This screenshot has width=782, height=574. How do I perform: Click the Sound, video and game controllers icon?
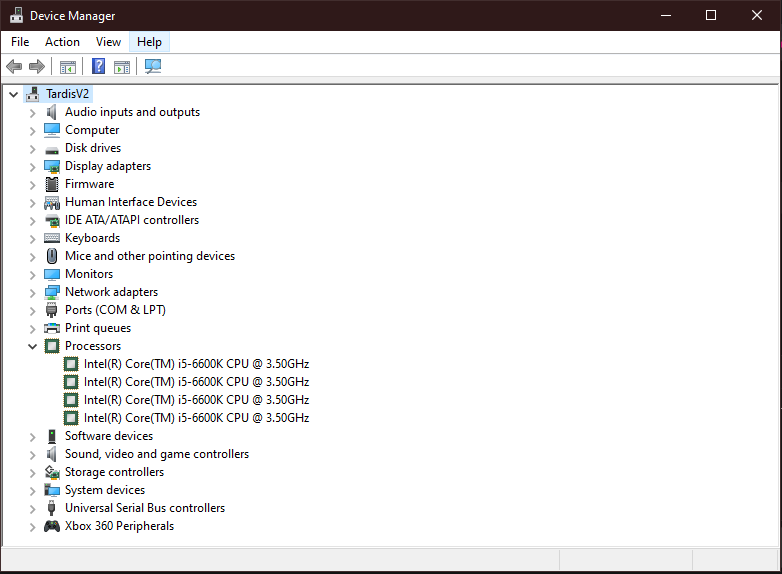[51, 454]
